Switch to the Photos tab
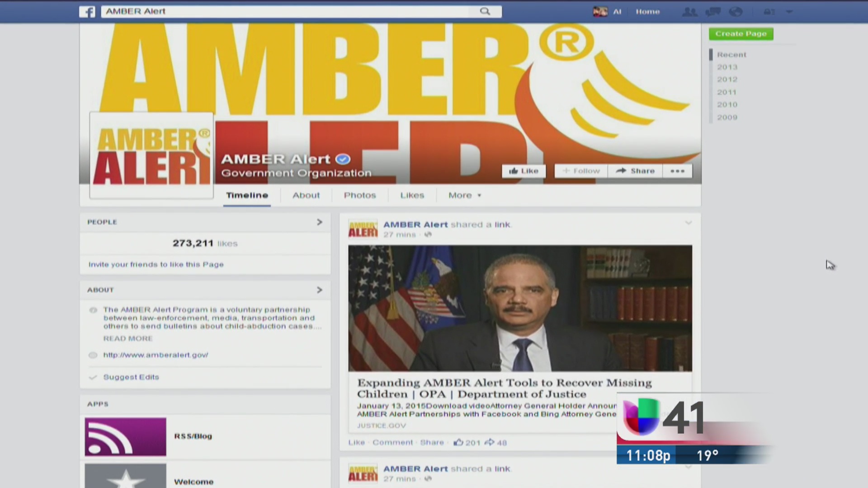The image size is (868, 488). tap(360, 195)
